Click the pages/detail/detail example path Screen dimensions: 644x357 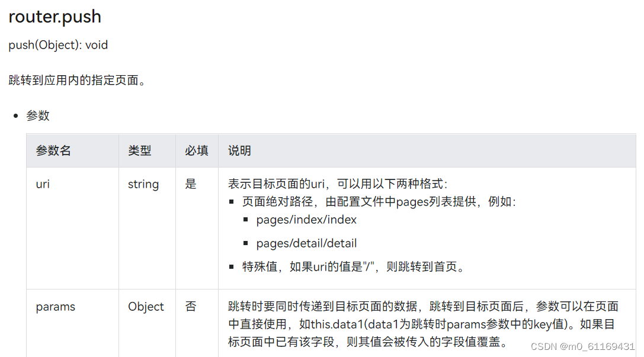306,243
